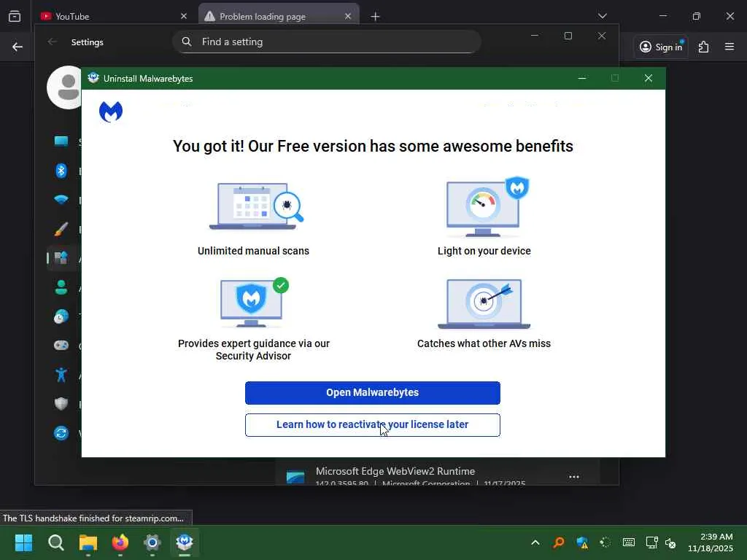Image resolution: width=747 pixels, height=560 pixels.
Task: Open a new browser tab
Action: [x=376, y=17]
